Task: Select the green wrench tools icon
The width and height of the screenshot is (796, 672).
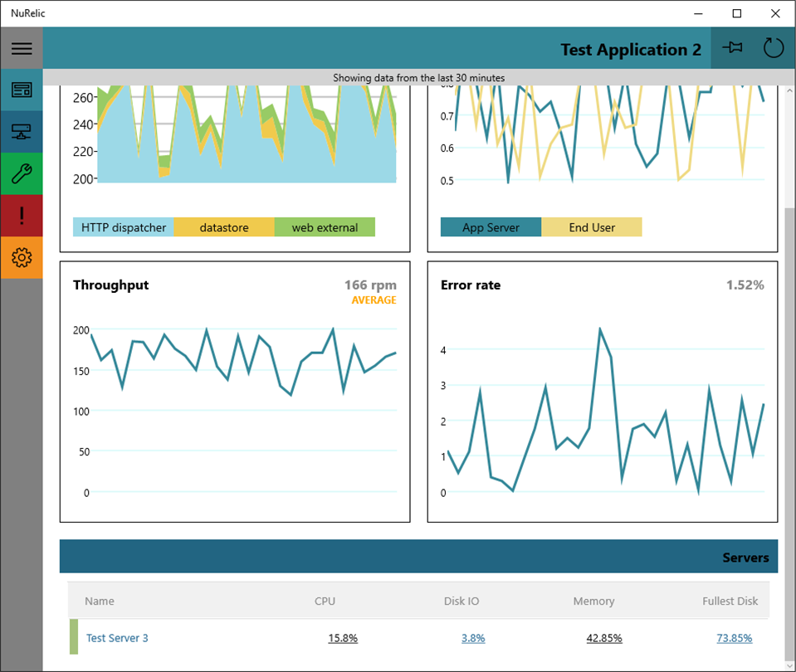Action: (22, 173)
